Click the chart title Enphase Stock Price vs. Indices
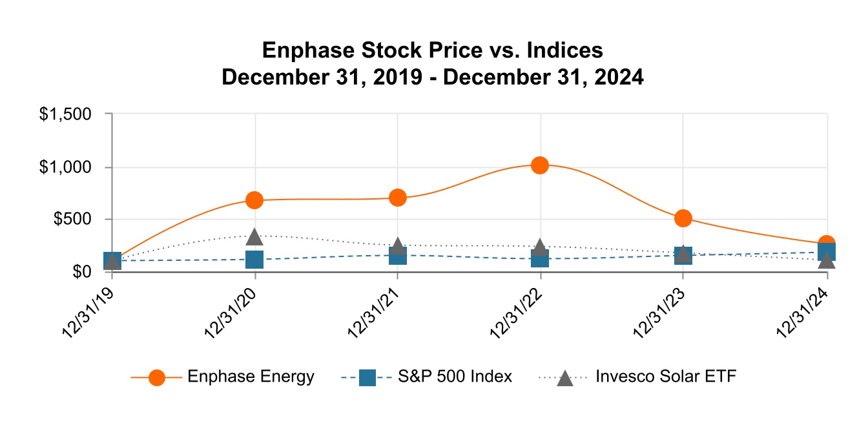 433,50
